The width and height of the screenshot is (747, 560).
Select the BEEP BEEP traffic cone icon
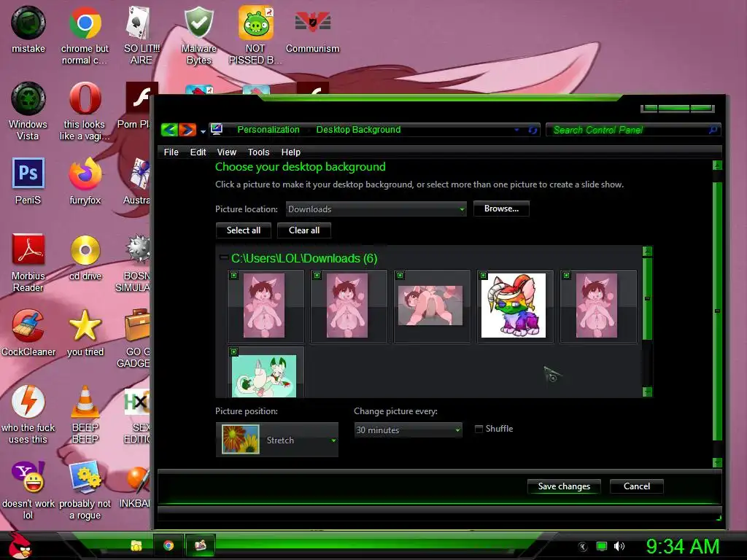point(85,414)
